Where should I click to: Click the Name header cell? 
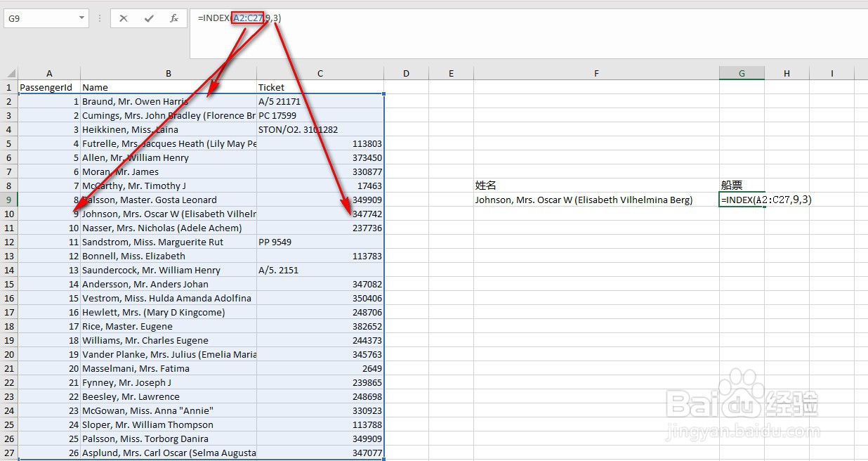169,87
